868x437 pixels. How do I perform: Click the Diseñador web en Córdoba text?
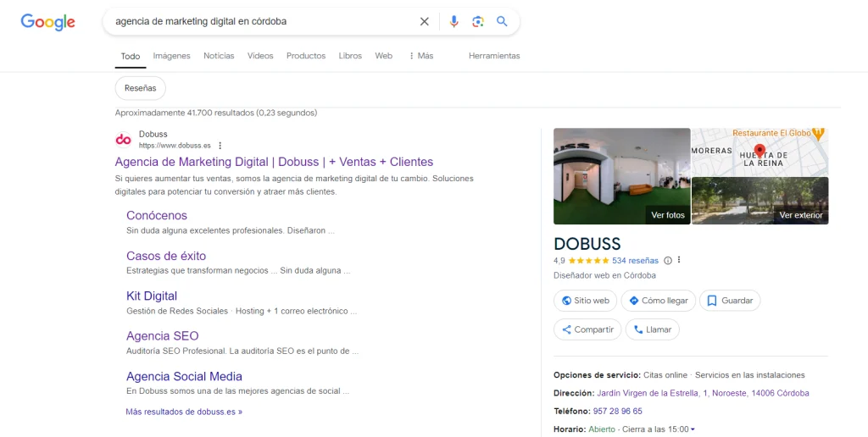pyautogui.click(x=604, y=275)
